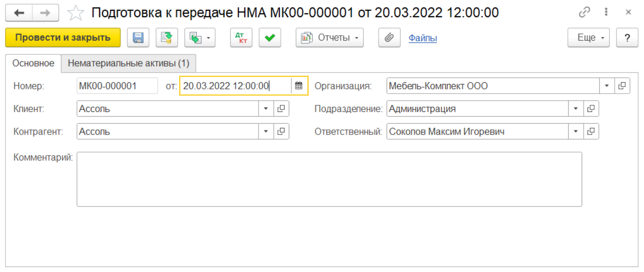Select the Основное tab

(33, 63)
